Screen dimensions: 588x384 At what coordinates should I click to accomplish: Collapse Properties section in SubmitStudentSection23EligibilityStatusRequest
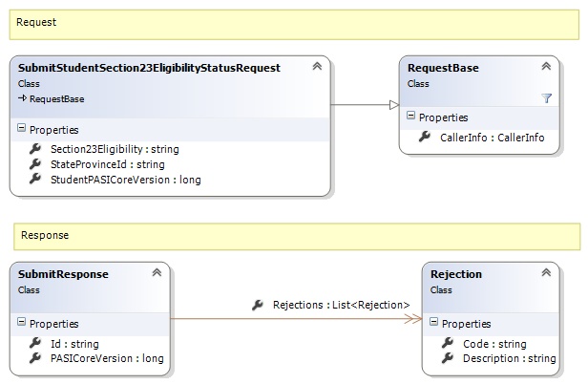point(22,129)
